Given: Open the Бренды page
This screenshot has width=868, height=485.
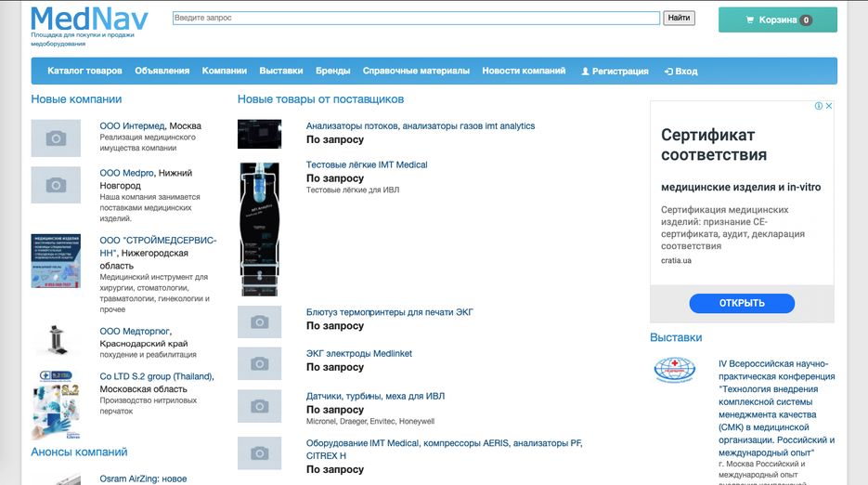Looking at the screenshot, I should click(x=333, y=71).
